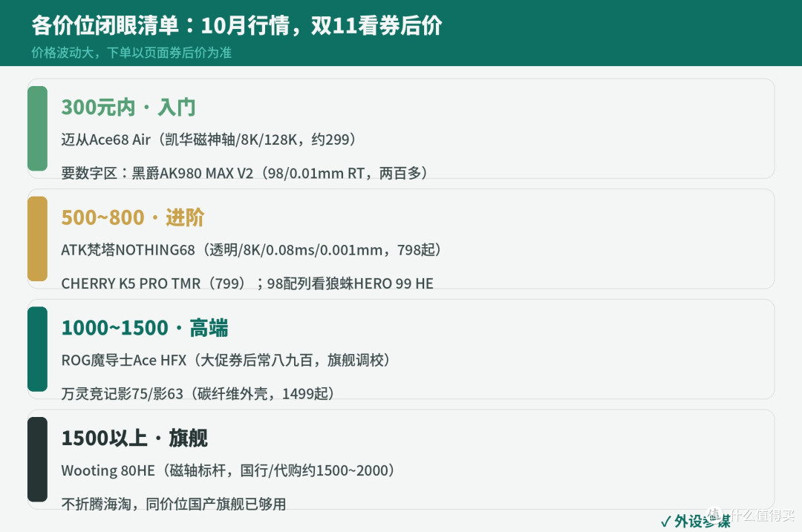Click the line '要数字区：黑爵AK980 MAX V2'
Viewport: 802px width, 532px height.
click(x=244, y=173)
